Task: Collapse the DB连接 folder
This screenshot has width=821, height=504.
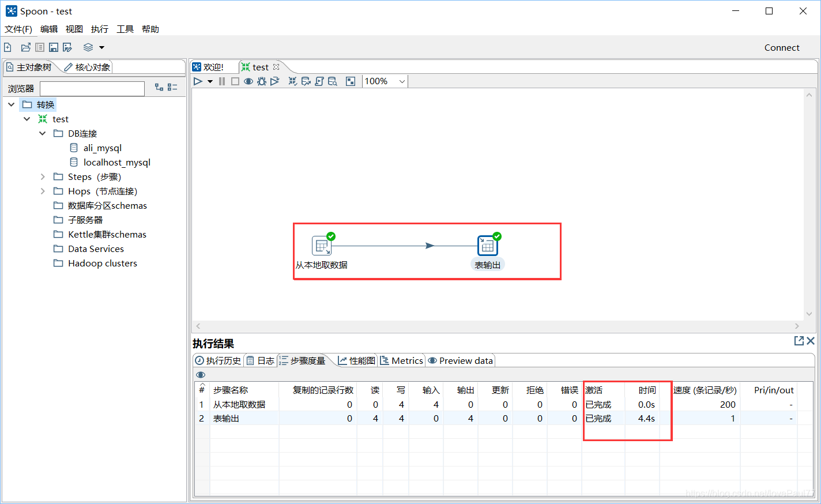Action: (x=43, y=133)
